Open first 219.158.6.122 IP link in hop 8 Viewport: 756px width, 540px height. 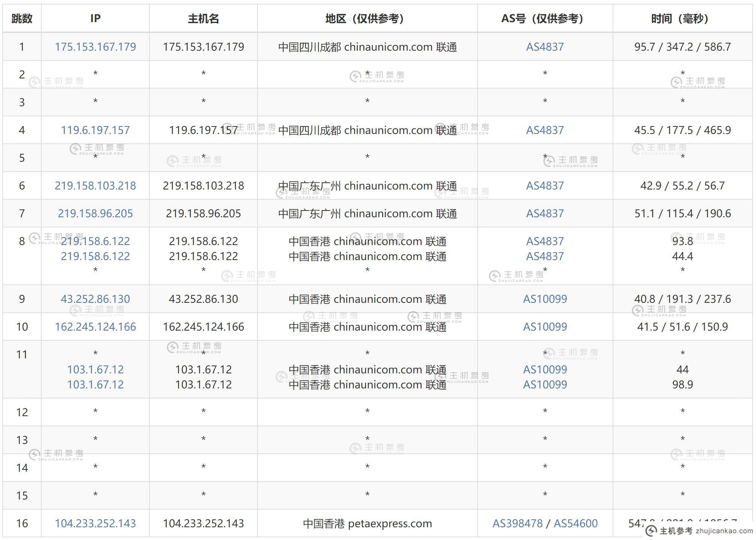(95, 241)
